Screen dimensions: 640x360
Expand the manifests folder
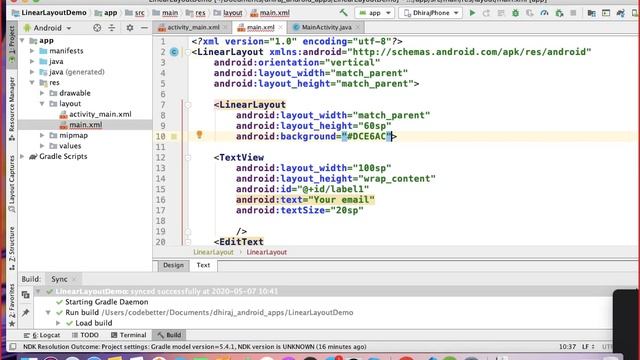coord(32,51)
